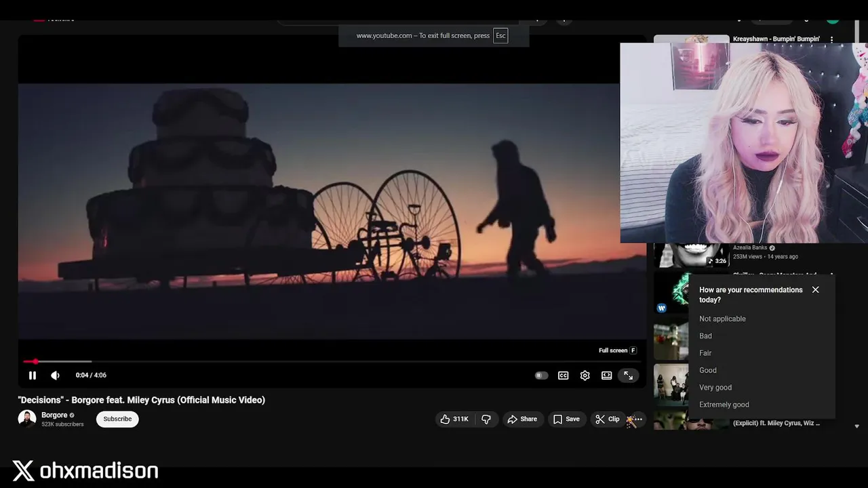
Task: Open video player settings gear
Action: [585, 375]
